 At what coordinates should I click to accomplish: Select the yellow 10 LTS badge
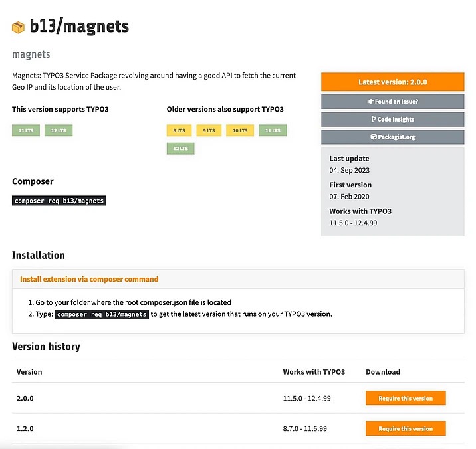coord(240,131)
